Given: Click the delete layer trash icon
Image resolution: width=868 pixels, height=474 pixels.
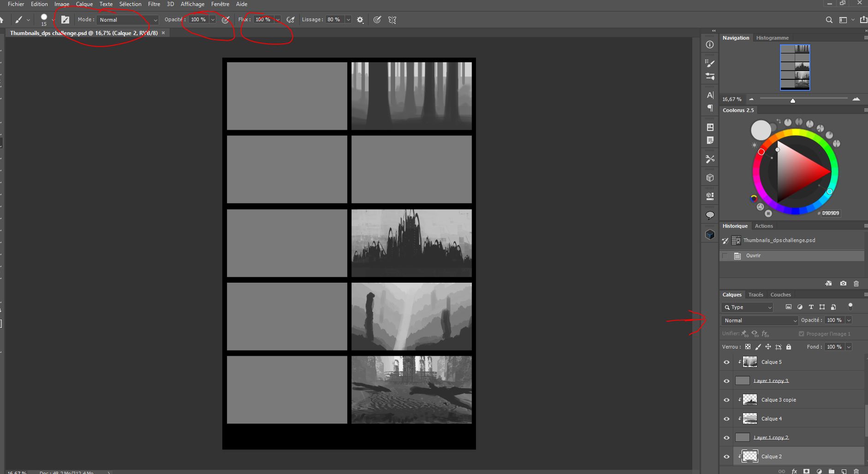Looking at the screenshot, I should (856, 471).
